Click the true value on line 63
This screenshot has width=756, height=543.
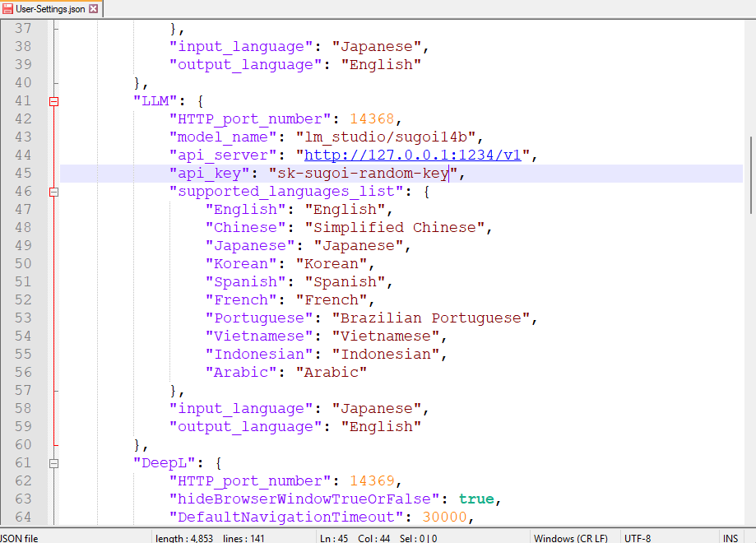476,499
